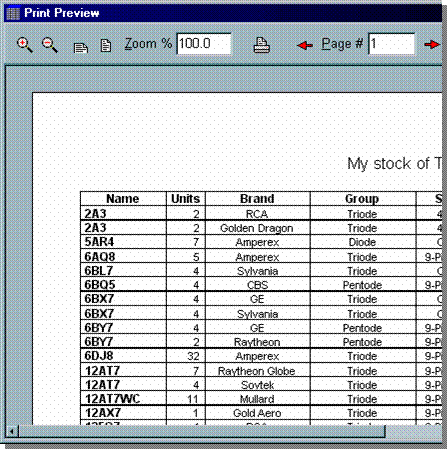Image resolution: width=447 pixels, height=449 pixels.
Task: Click the CBS brand cell
Action: [257, 285]
